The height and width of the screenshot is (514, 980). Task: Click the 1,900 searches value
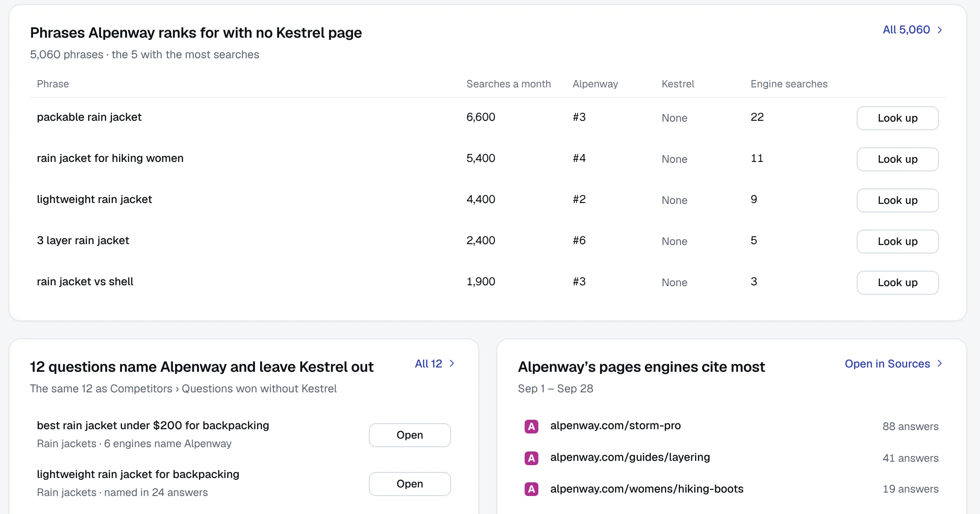tap(481, 282)
